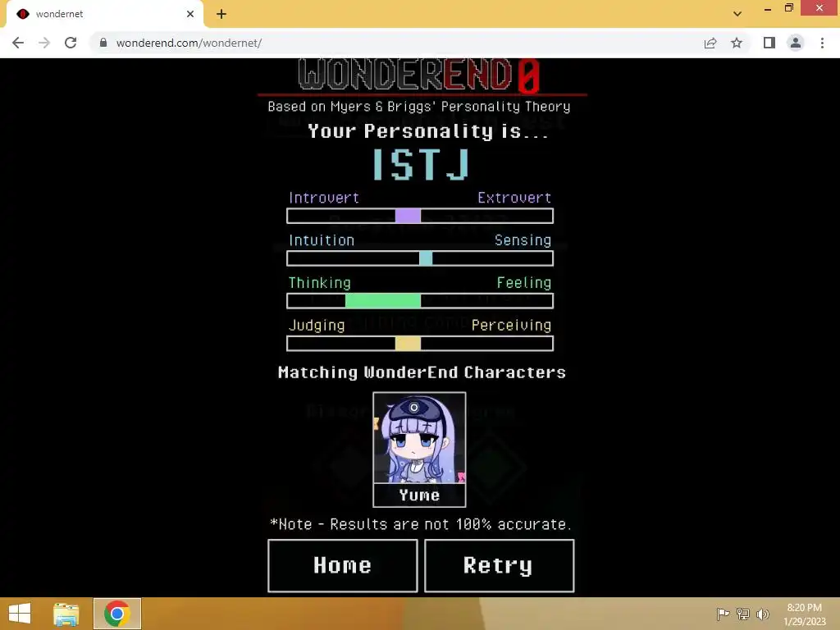Bookmark this page with the star icon

tap(737, 43)
